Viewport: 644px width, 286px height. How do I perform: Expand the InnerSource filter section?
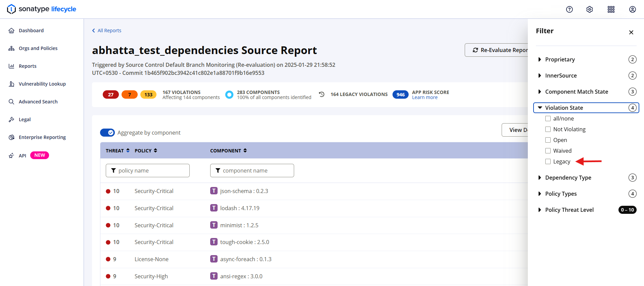586,76
